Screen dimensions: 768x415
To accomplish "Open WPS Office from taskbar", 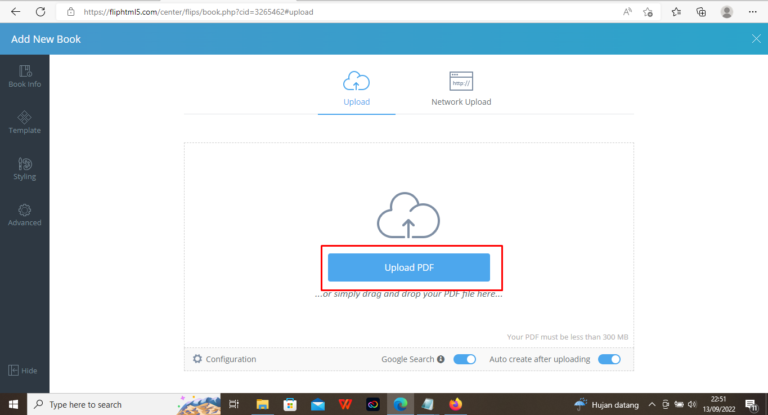I will click(345, 404).
